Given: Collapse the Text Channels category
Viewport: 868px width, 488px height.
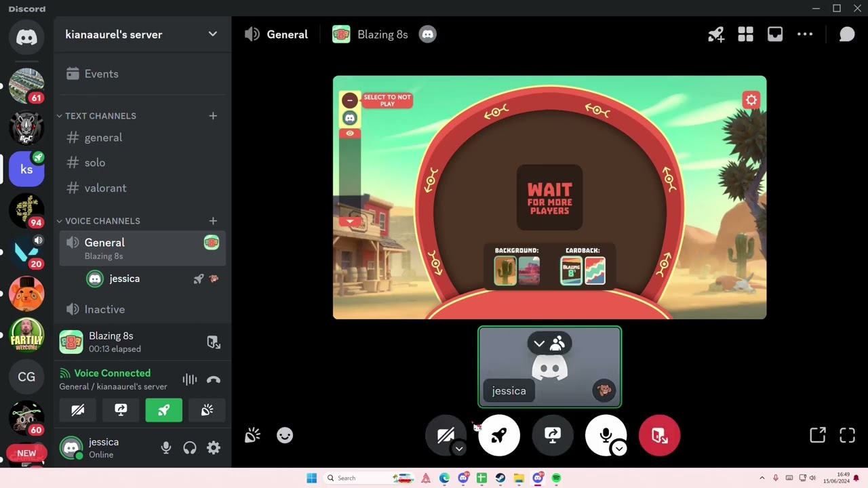Looking at the screenshot, I should pos(100,116).
